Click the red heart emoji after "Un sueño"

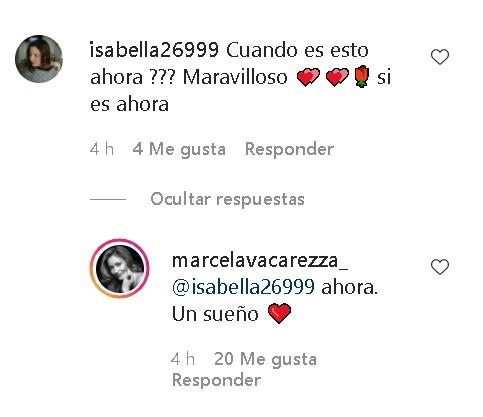tap(279, 314)
